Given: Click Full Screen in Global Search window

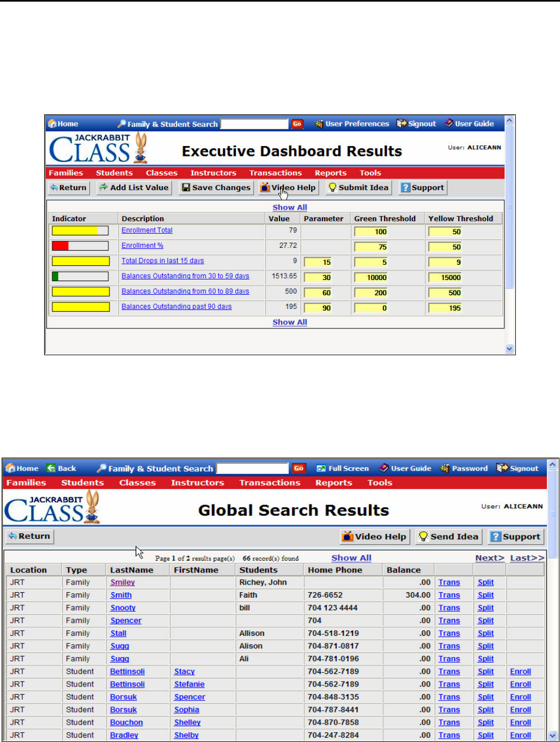Looking at the screenshot, I should click(343, 468).
